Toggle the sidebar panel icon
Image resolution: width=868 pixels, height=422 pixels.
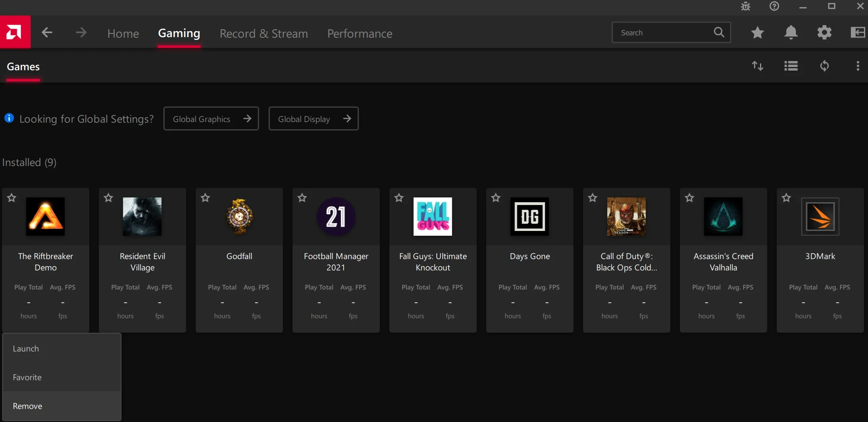pos(858,33)
